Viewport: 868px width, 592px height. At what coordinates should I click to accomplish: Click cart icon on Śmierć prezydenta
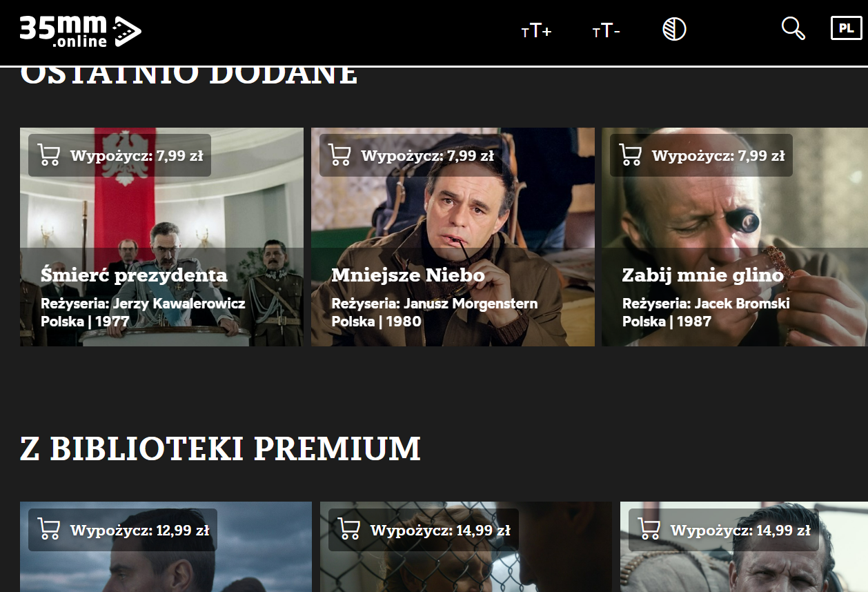tap(48, 155)
